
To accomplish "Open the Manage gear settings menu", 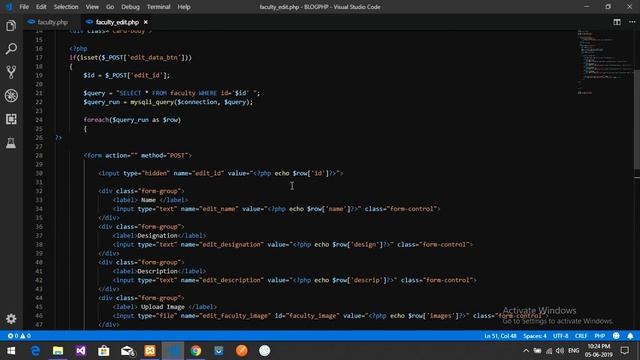I will click(x=11, y=319).
